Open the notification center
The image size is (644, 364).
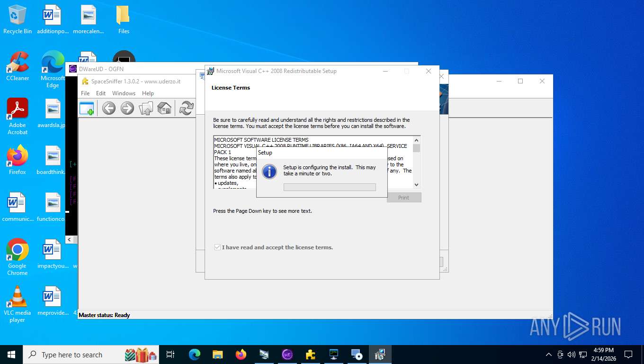pos(628,355)
